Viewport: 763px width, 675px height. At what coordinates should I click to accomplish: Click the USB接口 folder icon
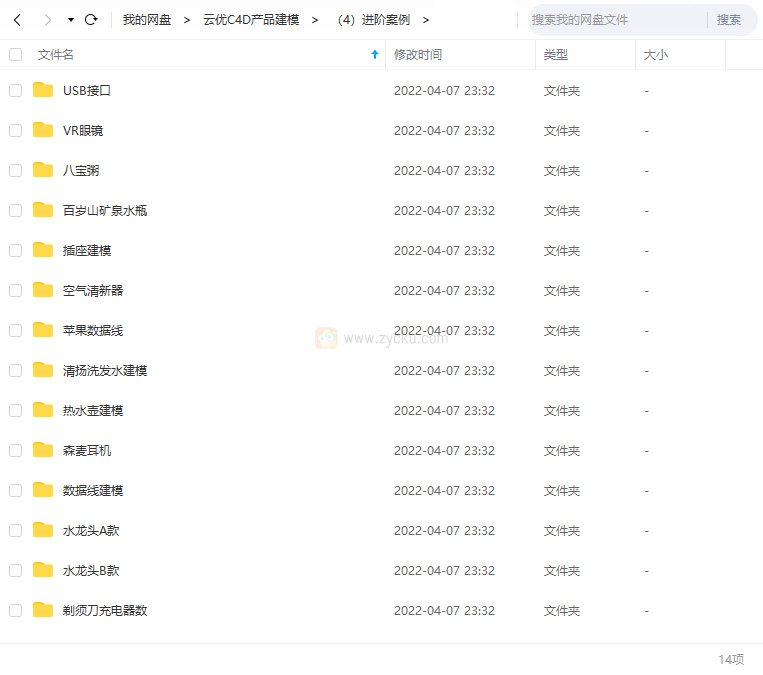(43, 90)
